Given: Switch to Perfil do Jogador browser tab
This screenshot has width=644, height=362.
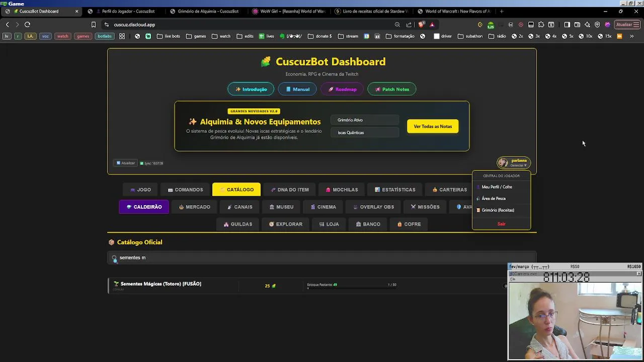Looking at the screenshot, I should (123, 11).
